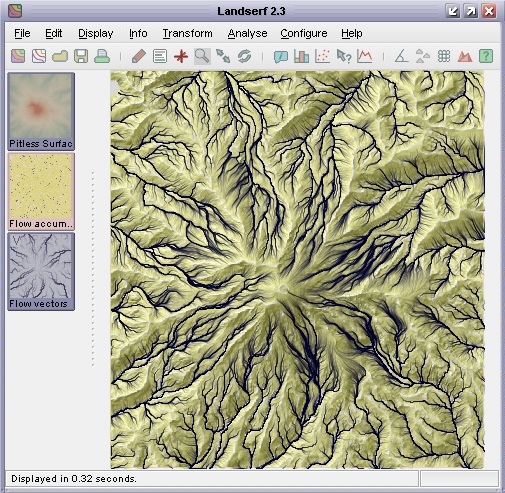Viewport: 505px width, 493px height.
Task: Click the refresh display icon
Action: (x=244, y=56)
